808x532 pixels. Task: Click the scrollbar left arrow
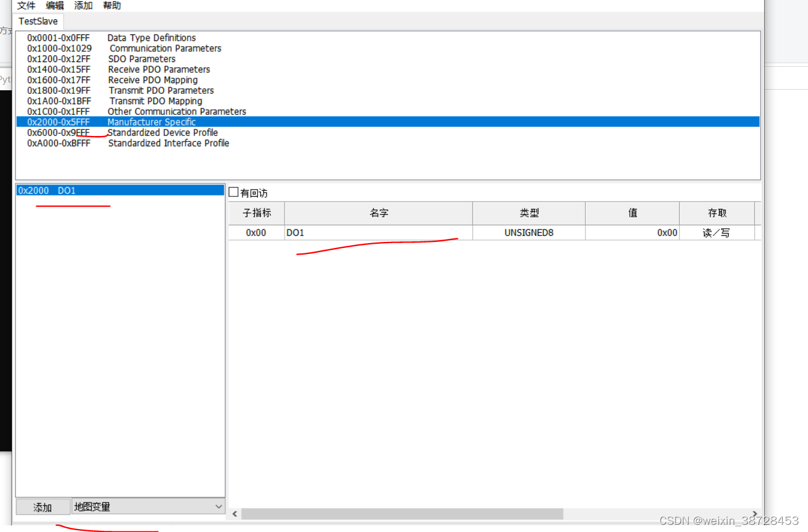click(235, 514)
